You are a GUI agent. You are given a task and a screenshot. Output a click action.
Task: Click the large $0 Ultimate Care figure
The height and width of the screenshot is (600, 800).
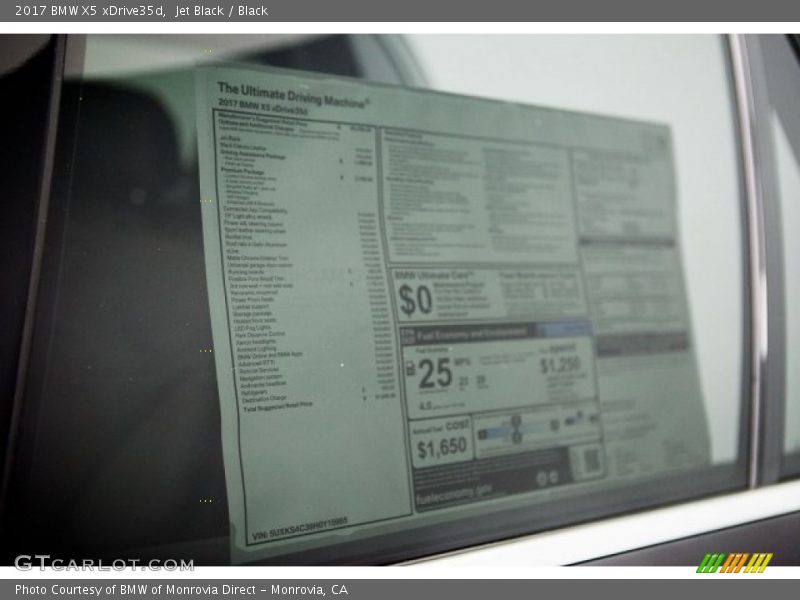coord(415,299)
